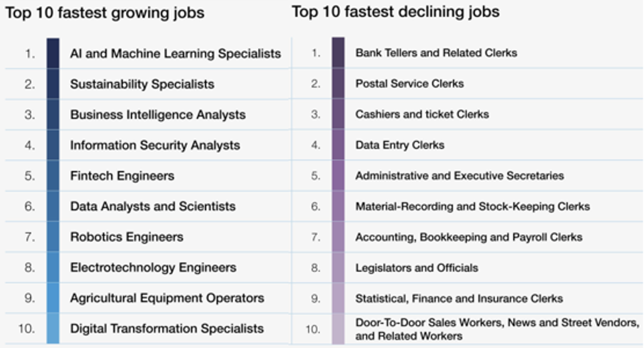Click Data Entry Clerks entry

pos(400,145)
